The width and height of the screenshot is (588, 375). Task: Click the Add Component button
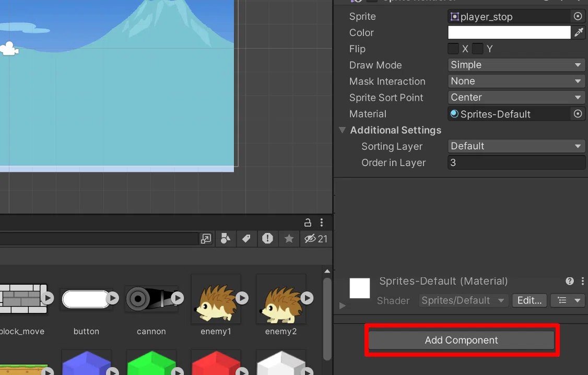(x=461, y=340)
